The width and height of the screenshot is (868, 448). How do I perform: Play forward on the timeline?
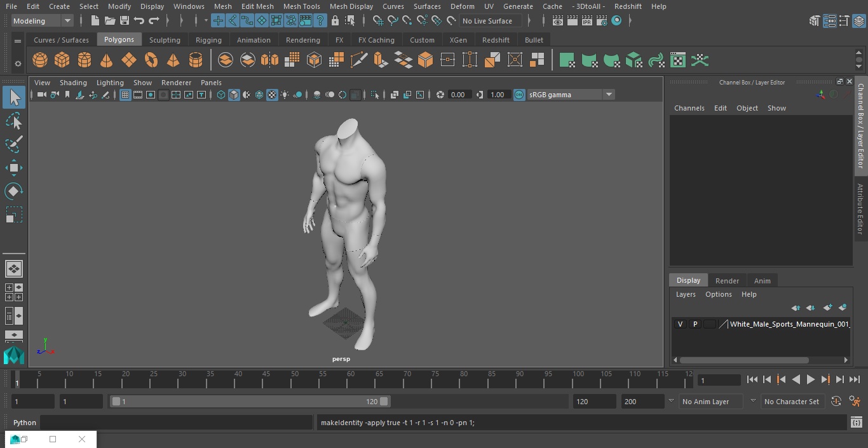[x=810, y=379]
